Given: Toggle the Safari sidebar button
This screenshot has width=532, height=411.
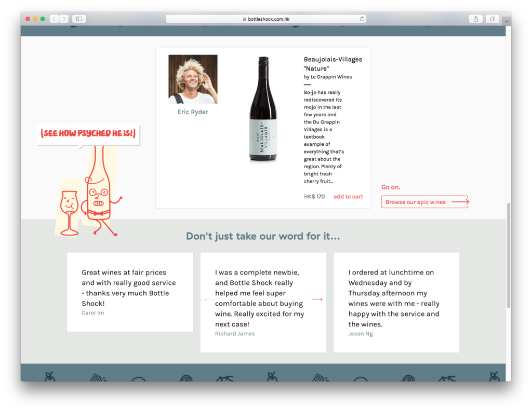Looking at the screenshot, I should pos(79,19).
